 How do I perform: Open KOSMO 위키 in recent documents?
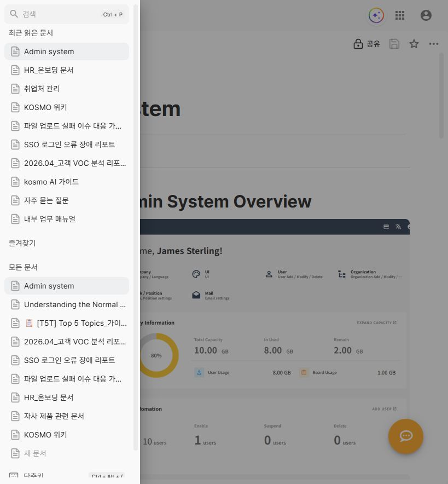coord(67,107)
